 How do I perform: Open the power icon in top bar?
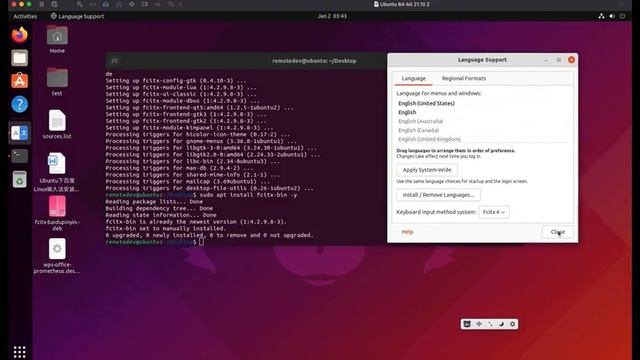[622, 16]
